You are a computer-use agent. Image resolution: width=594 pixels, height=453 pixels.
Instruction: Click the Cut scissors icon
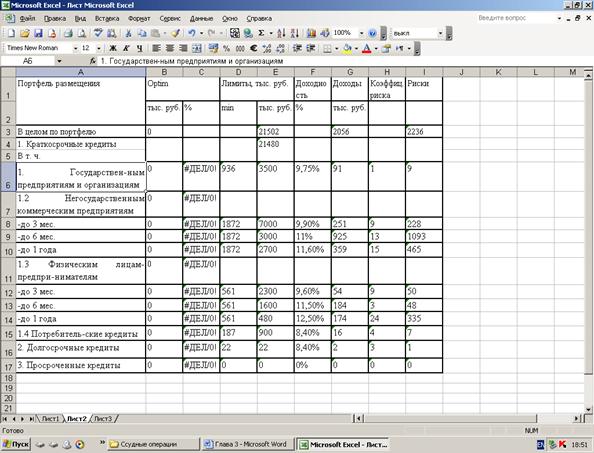click(128, 33)
